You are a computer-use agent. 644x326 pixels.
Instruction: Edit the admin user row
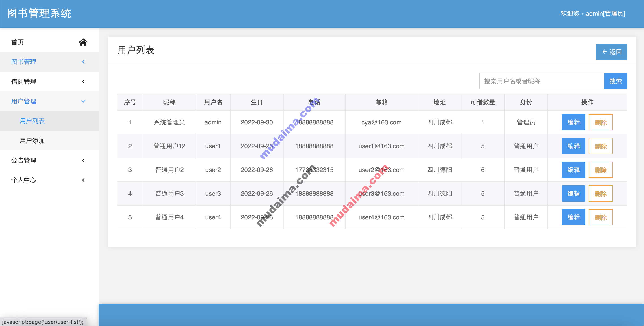[x=573, y=122]
